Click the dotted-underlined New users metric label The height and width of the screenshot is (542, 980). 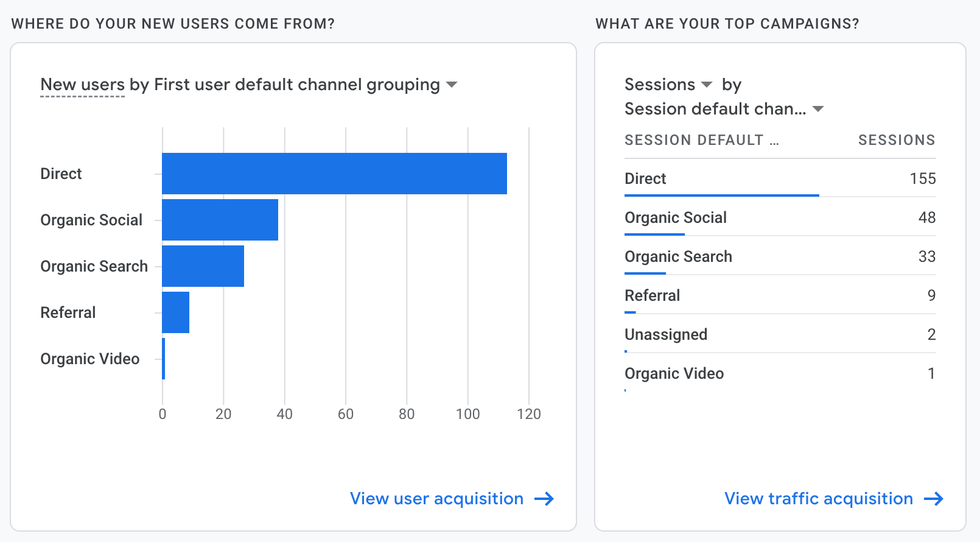82,85
